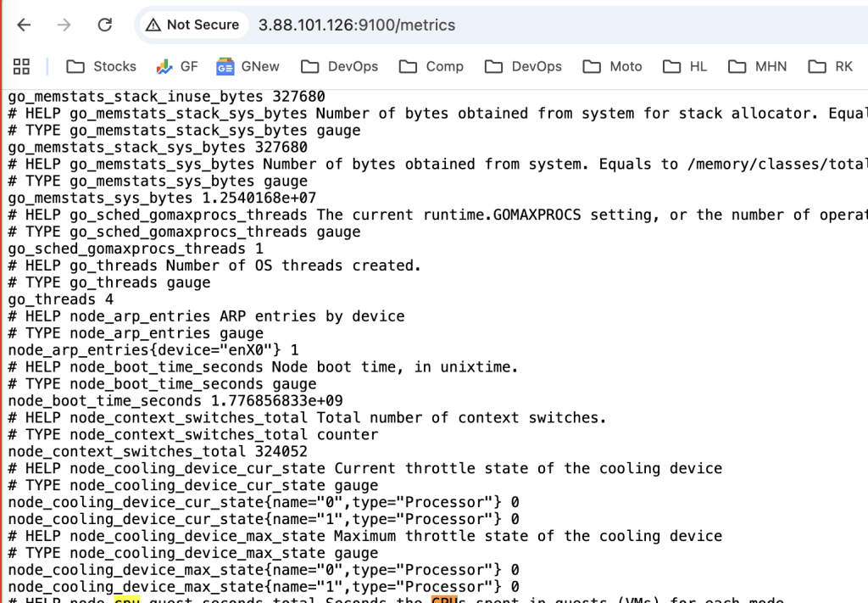Open the apps grid icon
This screenshot has width=868, height=603.
[21, 66]
